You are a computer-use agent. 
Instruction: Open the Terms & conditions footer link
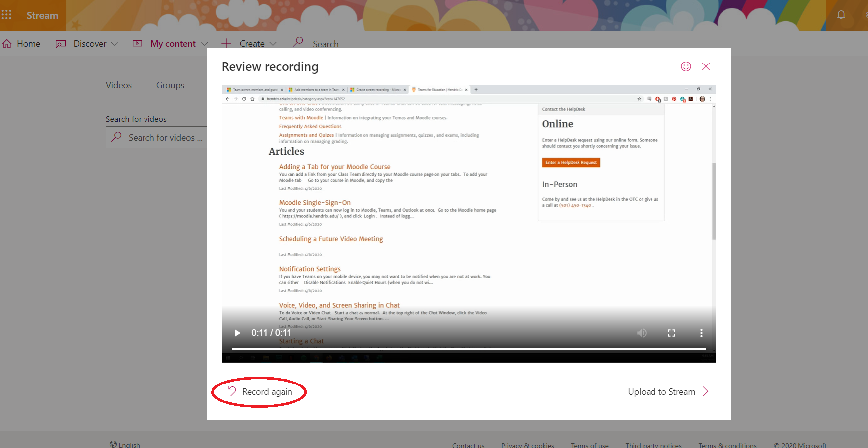pos(727,445)
